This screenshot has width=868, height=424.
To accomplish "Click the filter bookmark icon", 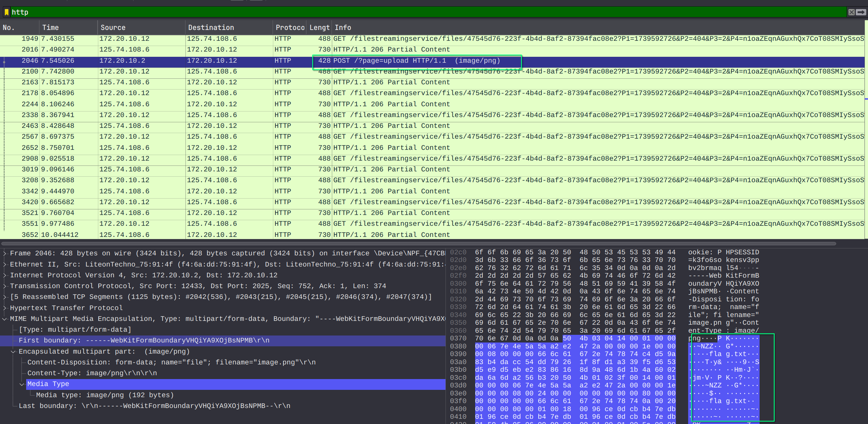I will coord(6,12).
